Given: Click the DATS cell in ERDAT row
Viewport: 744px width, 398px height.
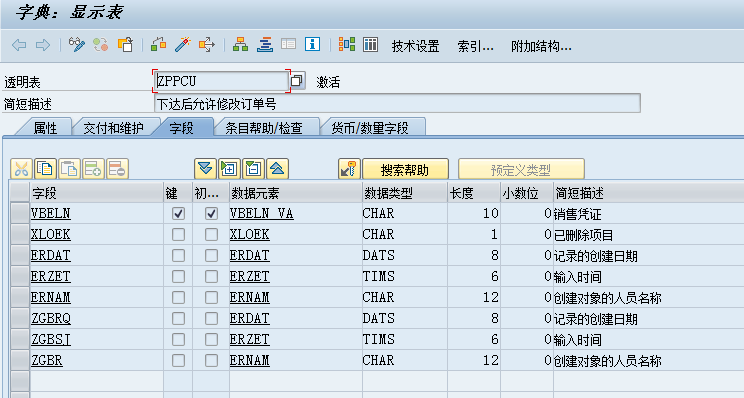Looking at the screenshot, I should tap(404, 256).
